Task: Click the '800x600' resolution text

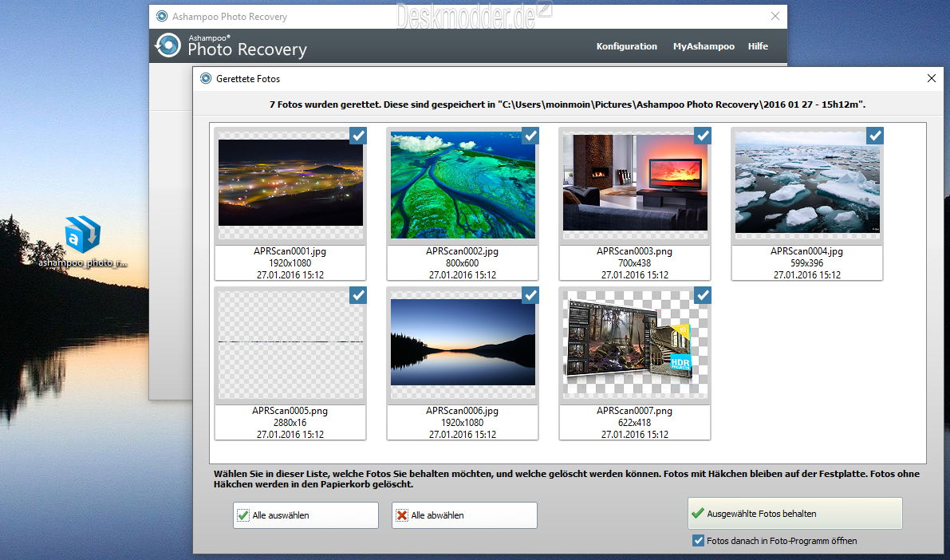Action: (x=463, y=263)
